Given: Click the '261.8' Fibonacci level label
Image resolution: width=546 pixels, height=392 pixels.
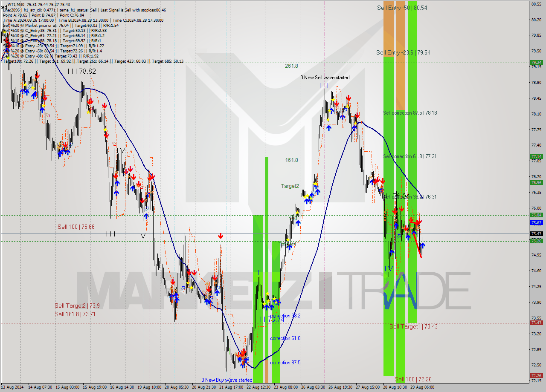Looking at the screenshot, I should [x=291, y=66].
